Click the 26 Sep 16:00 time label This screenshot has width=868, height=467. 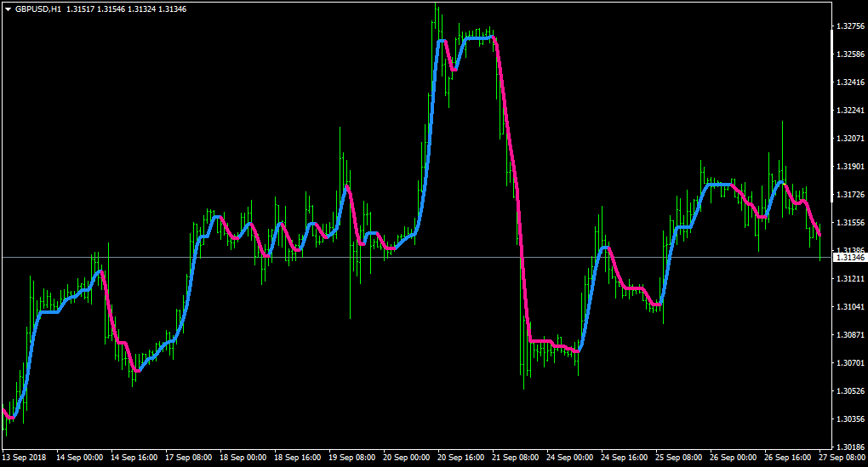coord(788,458)
